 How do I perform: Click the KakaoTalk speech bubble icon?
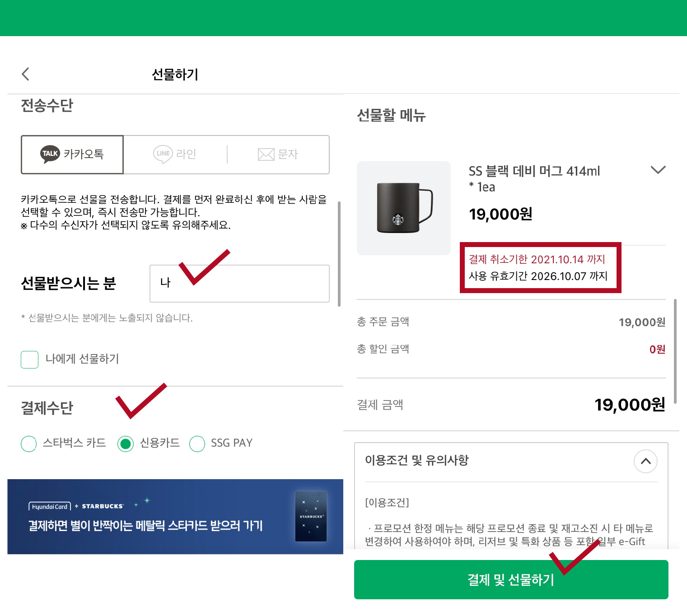point(50,154)
